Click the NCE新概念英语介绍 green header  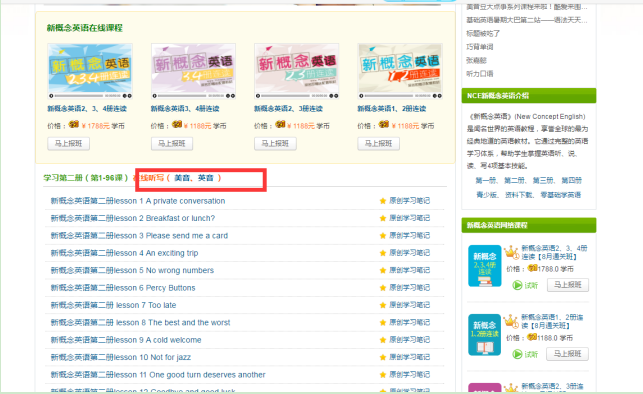529,96
